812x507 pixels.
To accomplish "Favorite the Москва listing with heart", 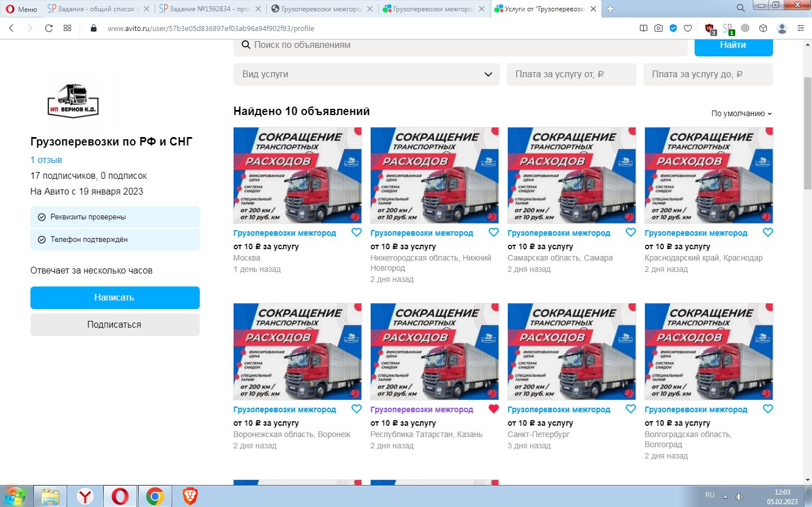I will pyautogui.click(x=357, y=232).
